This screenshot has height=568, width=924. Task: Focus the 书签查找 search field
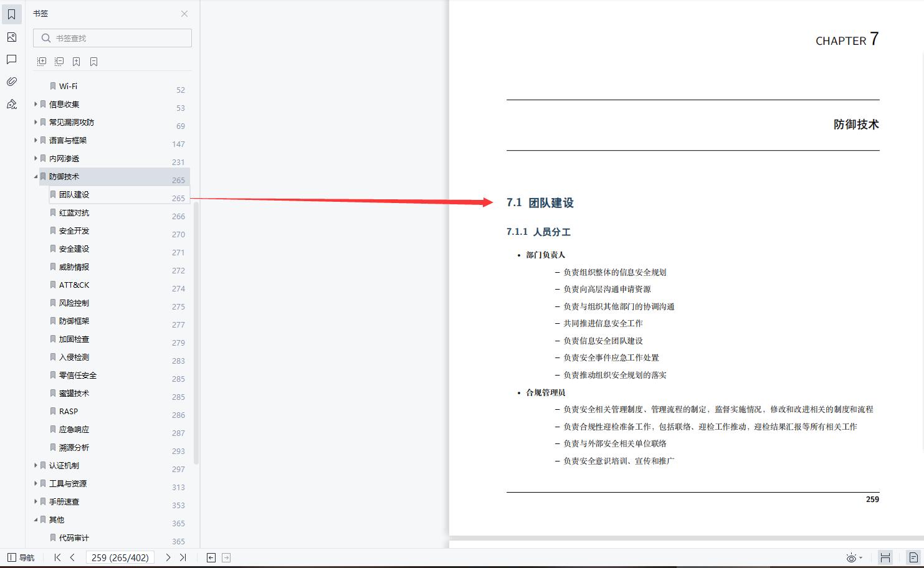[x=112, y=38]
